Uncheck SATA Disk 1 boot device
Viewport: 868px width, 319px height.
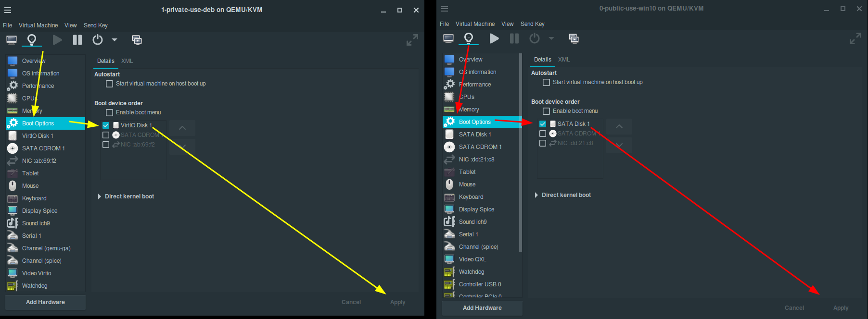543,124
